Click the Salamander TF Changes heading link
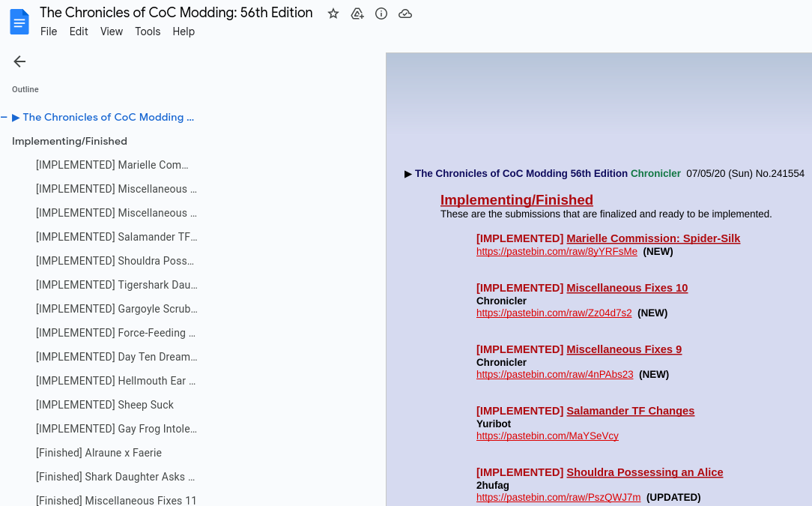812x506 pixels. (630, 411)
